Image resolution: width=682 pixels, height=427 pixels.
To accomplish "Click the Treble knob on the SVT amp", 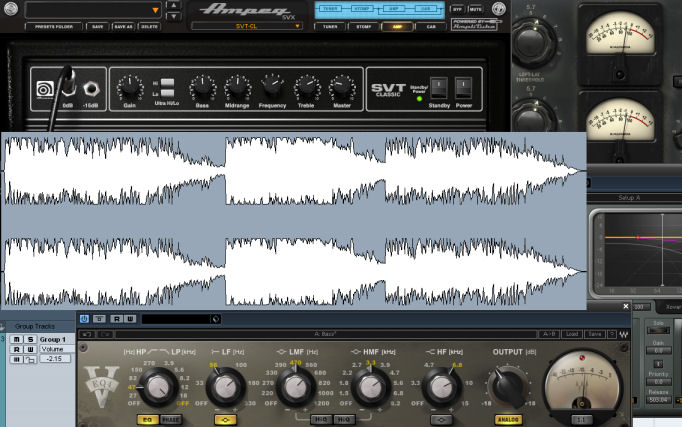I will coord(307,88).
